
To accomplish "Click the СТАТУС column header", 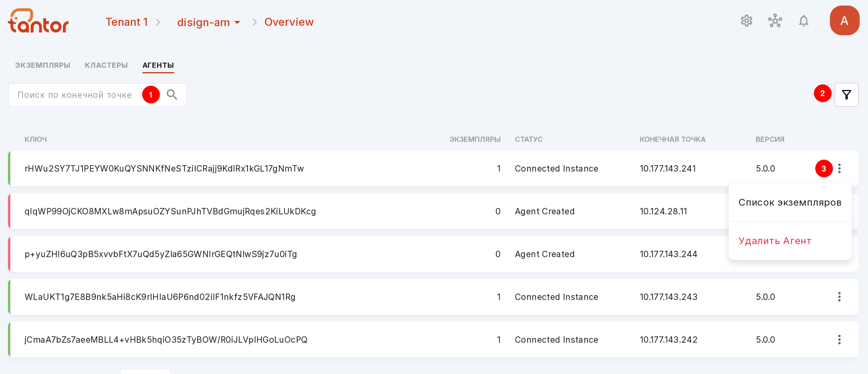I will (528, 139).
